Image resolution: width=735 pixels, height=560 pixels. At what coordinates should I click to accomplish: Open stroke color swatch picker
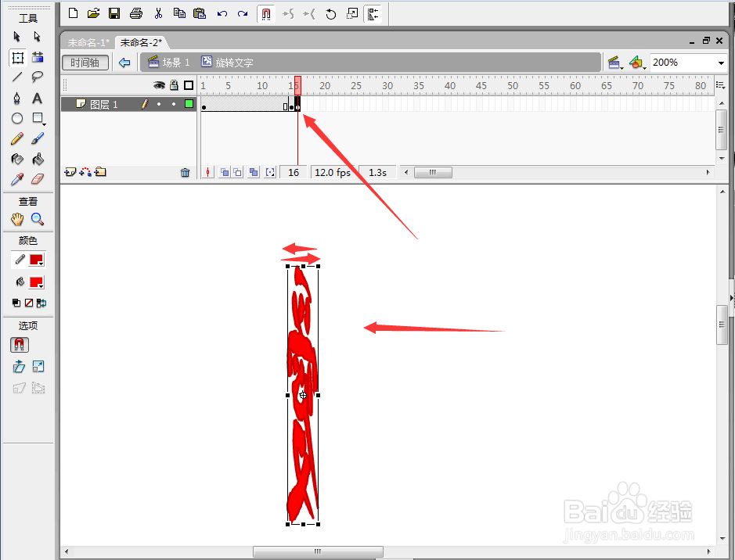[37, 260]
